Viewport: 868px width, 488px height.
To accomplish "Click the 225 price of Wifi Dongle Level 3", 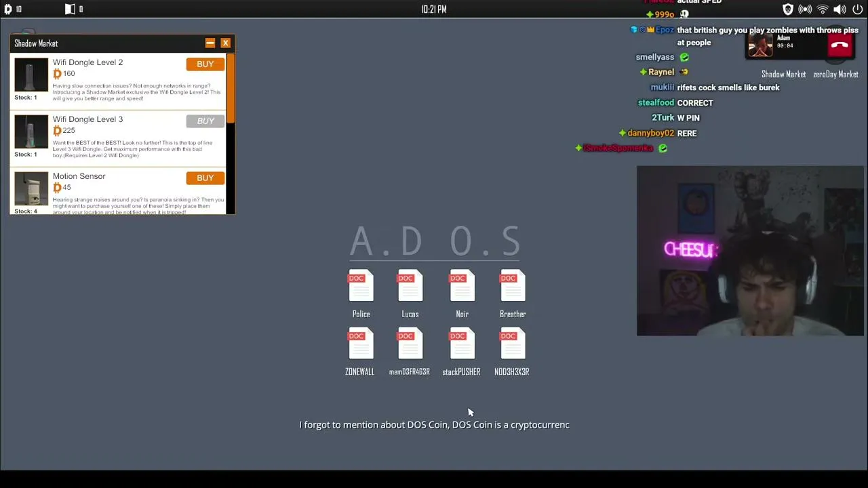I will point(68,130).
